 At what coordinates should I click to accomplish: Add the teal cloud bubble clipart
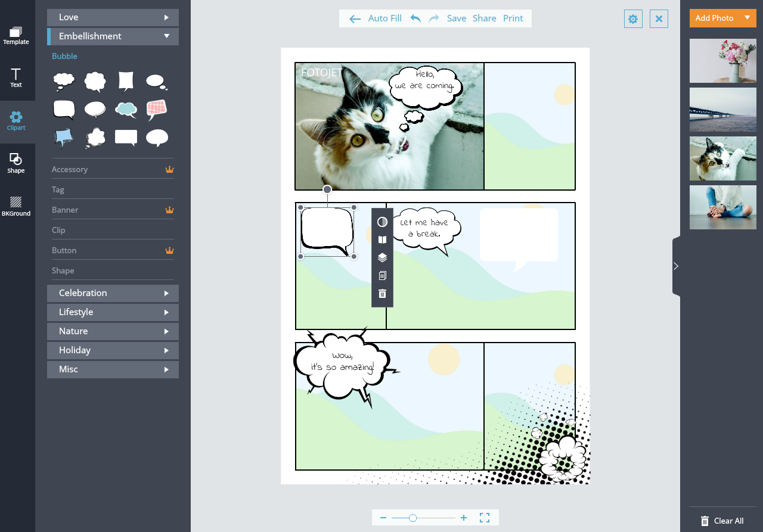pos(126,110)
